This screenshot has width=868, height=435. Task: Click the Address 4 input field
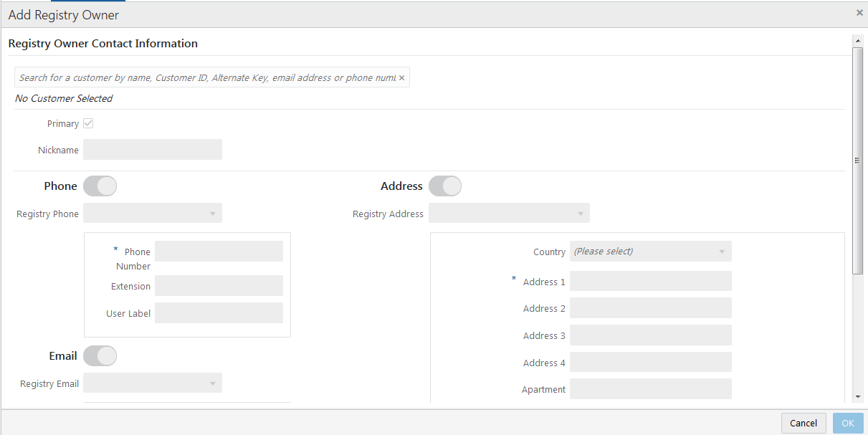(651, 362)
